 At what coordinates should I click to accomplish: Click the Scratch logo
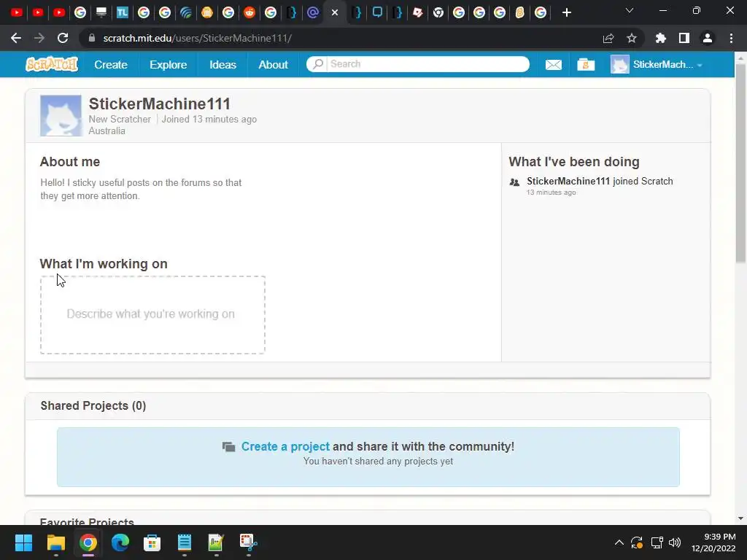pos(52,64)
